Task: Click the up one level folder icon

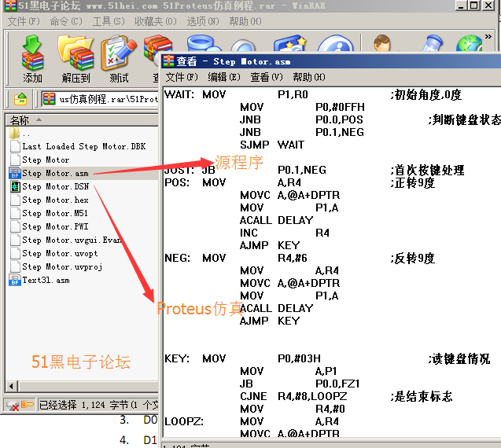Action: [x=20, y=99]
